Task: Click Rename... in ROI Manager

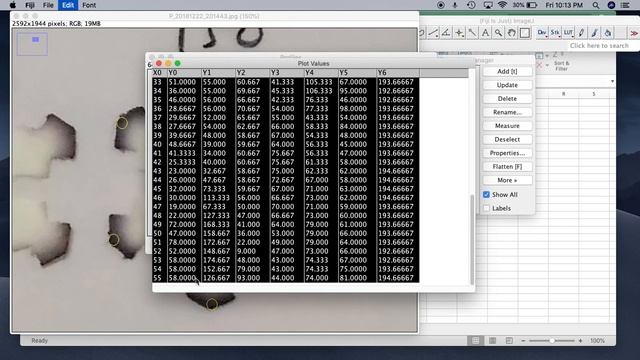Action: pyautogui.click(x=507, y=112)
